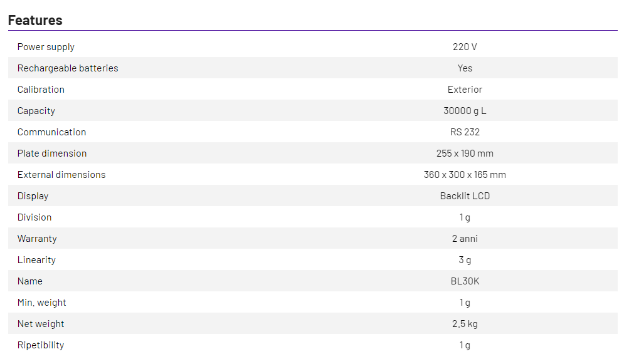Click the BL30K name value

pos(465,281)
